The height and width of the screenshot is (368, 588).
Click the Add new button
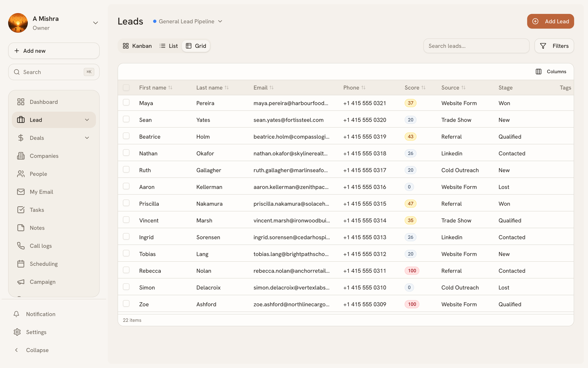[x=54, y=51]
